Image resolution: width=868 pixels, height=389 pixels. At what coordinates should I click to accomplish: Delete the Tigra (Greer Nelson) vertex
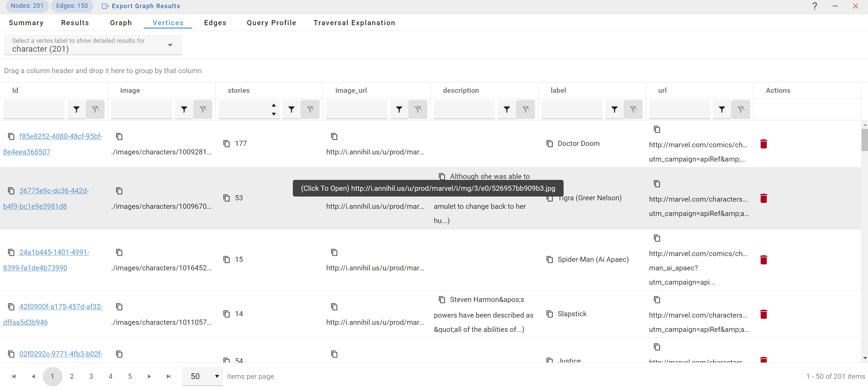pyautogui.click(x=764, y=198)
